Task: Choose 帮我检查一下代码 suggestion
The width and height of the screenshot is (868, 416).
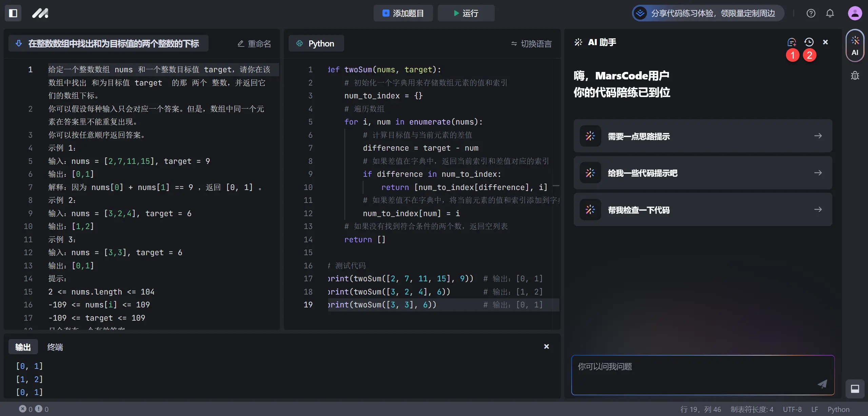Action: click(703, 209)
